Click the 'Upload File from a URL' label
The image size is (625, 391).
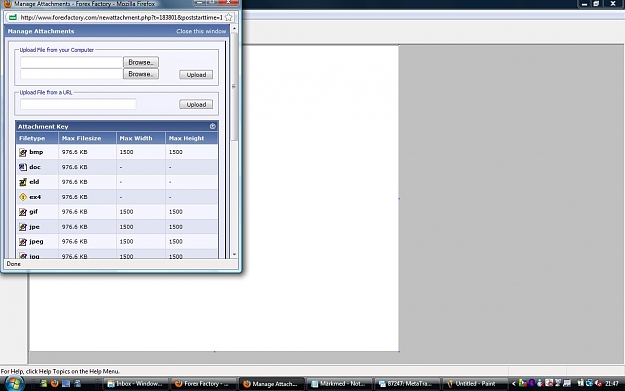pos(46,92)
